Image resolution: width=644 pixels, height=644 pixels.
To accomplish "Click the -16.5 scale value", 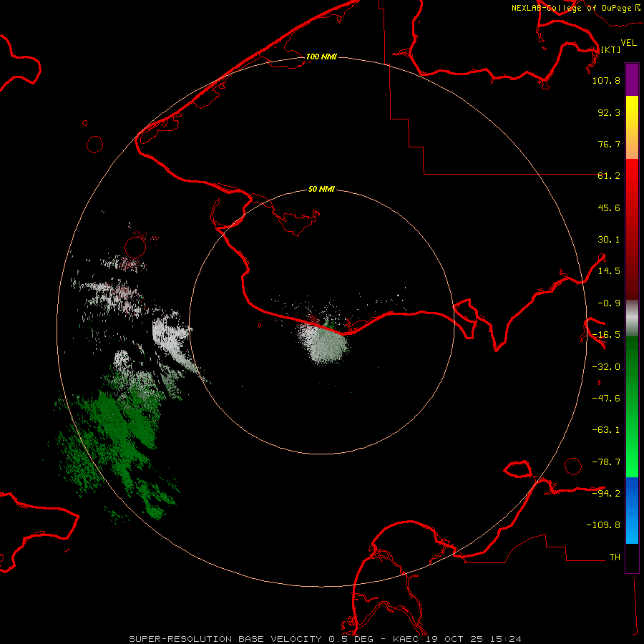I will coord(606,335).
